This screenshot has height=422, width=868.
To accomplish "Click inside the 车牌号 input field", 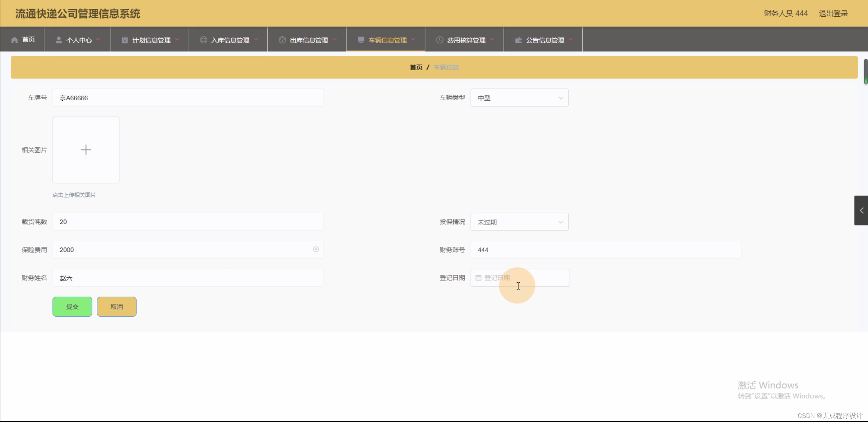I will (188, 98).
